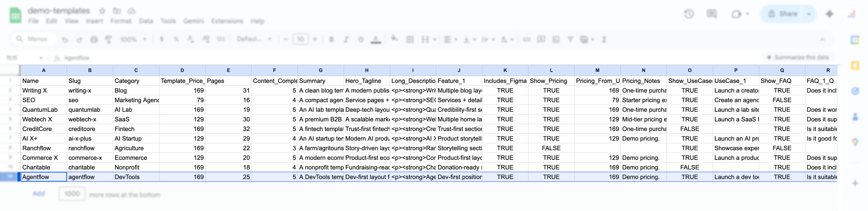The height and width of the screenshot is (211, 868).
Task: Open Google Calendar side panel
Action: [855, 40]
